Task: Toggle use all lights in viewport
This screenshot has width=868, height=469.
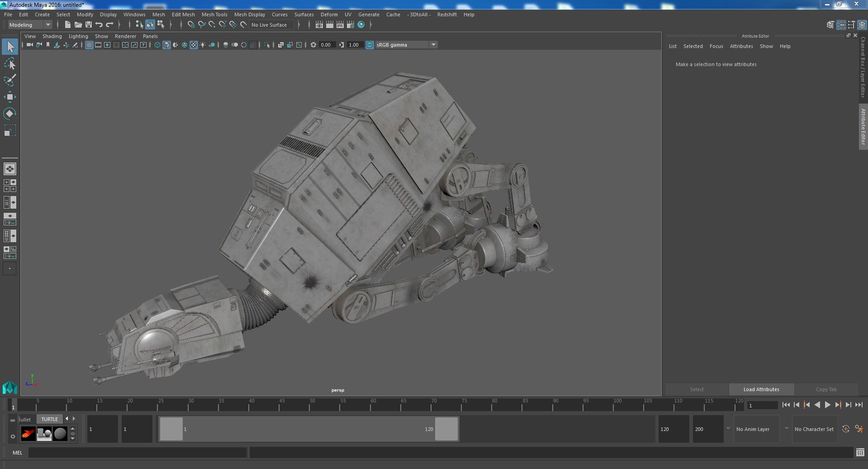Action: pyautogui.click(x=203, y=45)
